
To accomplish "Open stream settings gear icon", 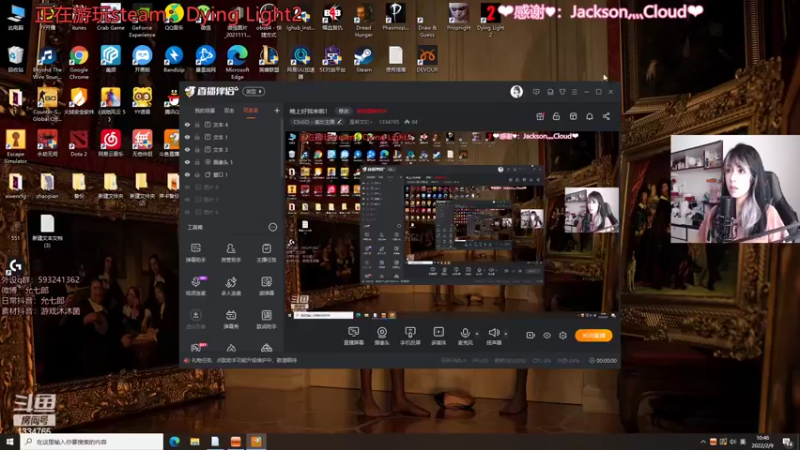I will point(563,335).
